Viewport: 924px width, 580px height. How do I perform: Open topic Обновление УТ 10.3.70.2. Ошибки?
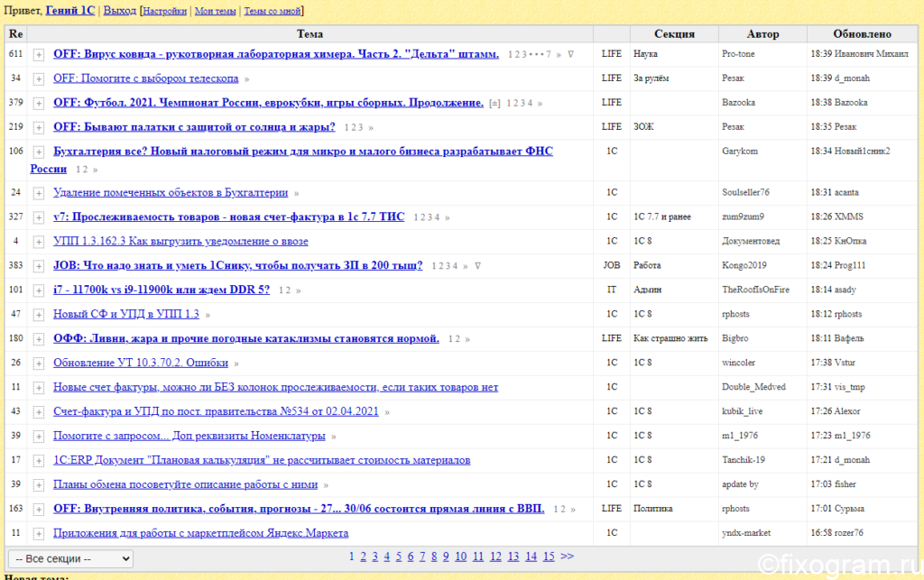pyautogui.click(x=140, y=363)
